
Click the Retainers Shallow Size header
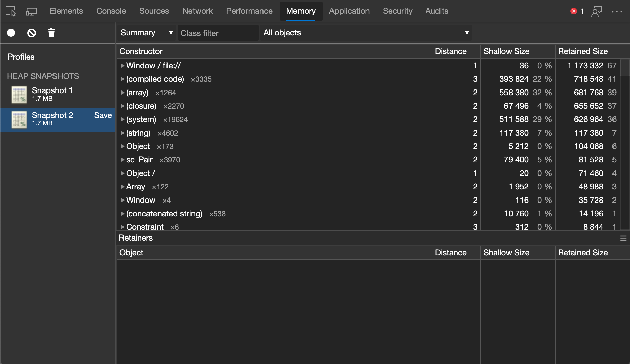[518, 253]
